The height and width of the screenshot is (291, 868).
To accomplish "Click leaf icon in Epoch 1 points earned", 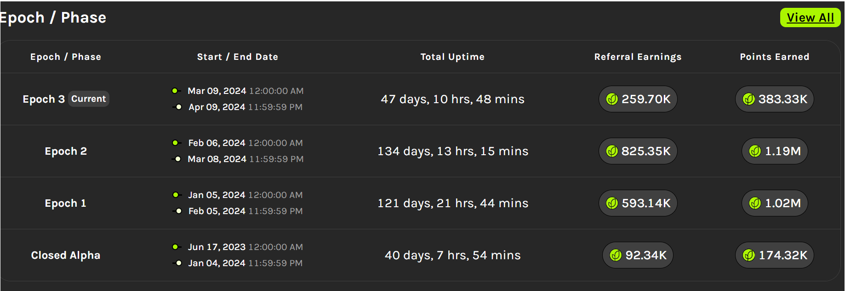I will 755,203.
